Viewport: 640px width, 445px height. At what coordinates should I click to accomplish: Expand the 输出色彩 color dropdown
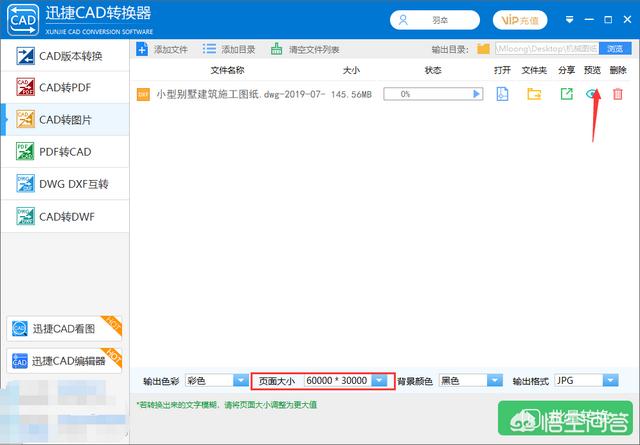click(x=240, y=381)
